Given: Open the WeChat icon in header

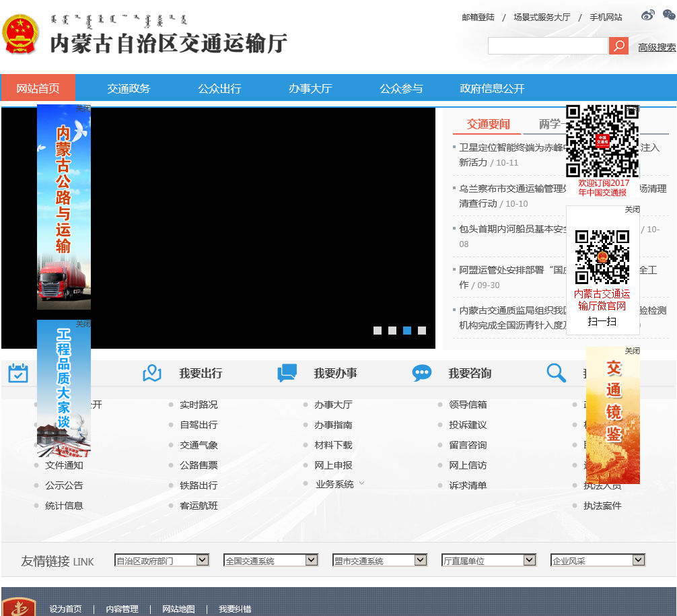Looking at the screenshot, I should 668,15.
